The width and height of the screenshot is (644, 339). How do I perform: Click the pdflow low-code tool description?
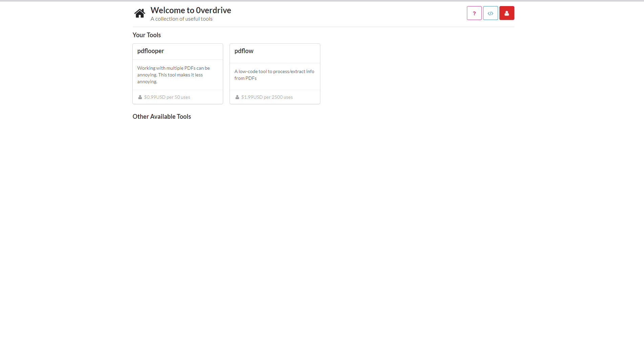274,75
